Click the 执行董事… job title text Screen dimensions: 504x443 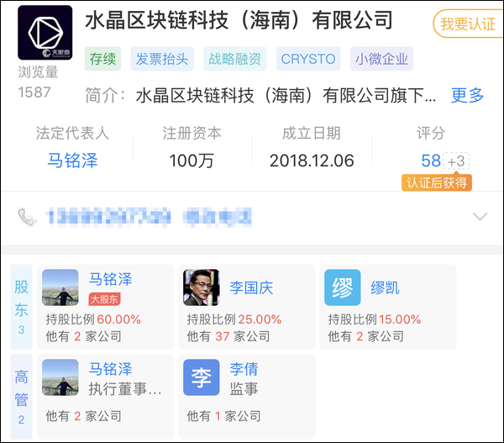tap(125, 388)
